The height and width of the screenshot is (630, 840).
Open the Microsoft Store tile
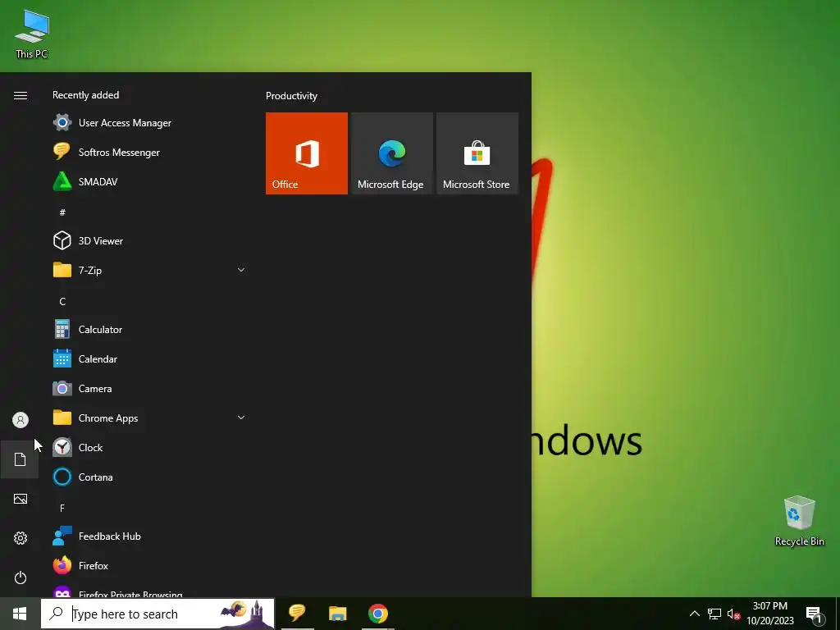477,153
